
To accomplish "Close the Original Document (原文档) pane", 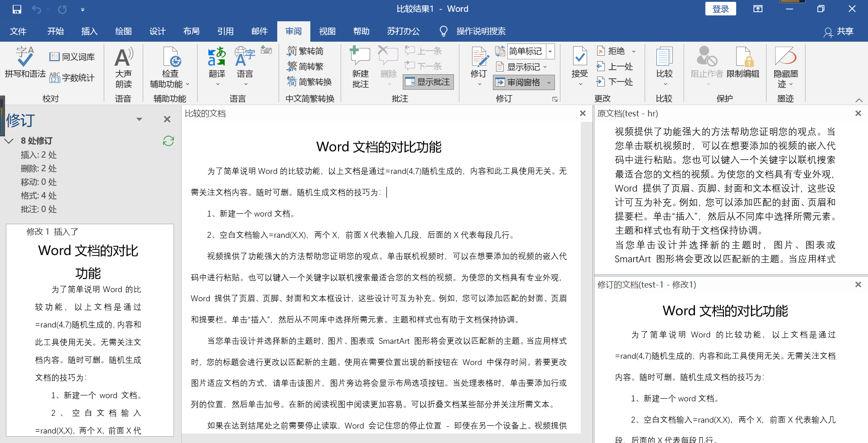I will (858, 113).
